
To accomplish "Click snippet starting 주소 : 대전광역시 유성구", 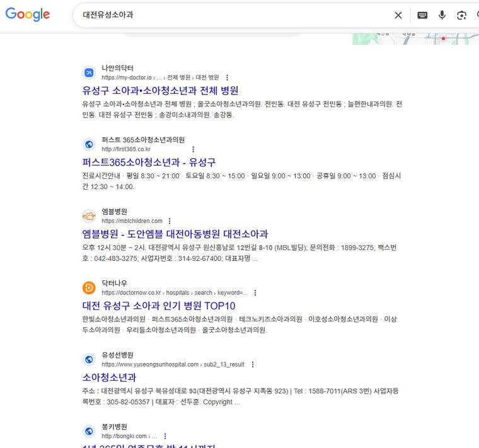I will click(240, 396).
